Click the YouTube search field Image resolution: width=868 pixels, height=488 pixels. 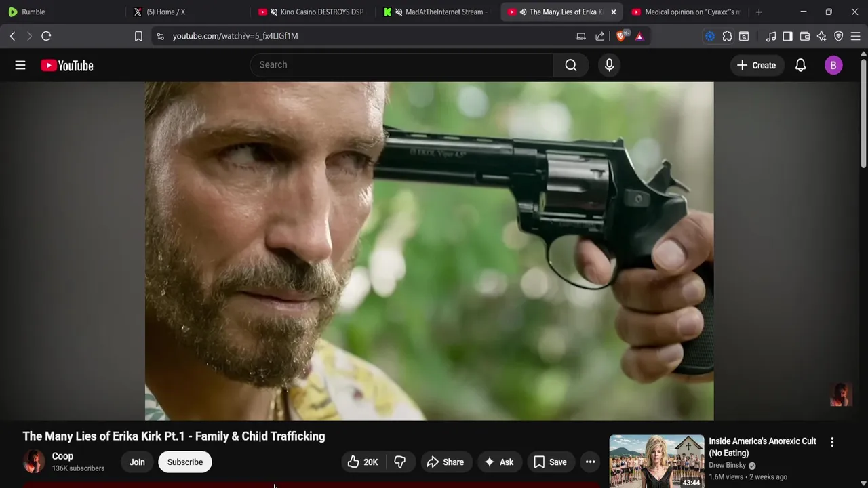pos(401,65)
